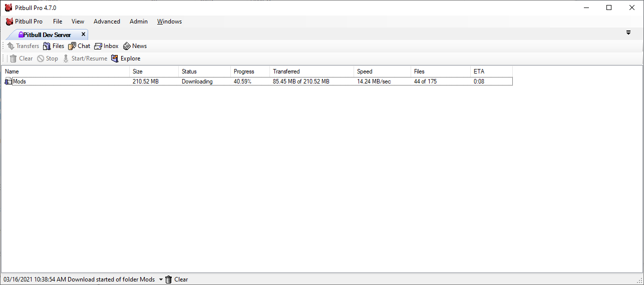The height and width of the screenshot is (285, 644).
Task: Click the Downloading status cell
Action: 197,81
